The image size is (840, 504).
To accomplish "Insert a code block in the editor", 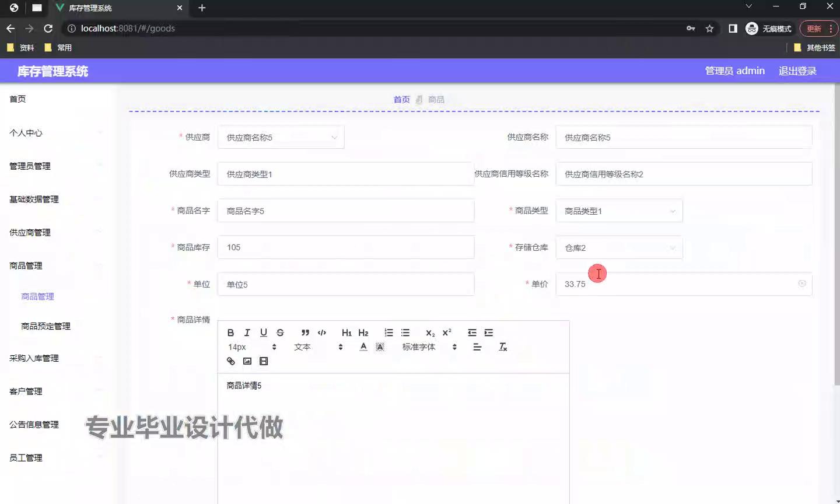I will tap(322, 332).
